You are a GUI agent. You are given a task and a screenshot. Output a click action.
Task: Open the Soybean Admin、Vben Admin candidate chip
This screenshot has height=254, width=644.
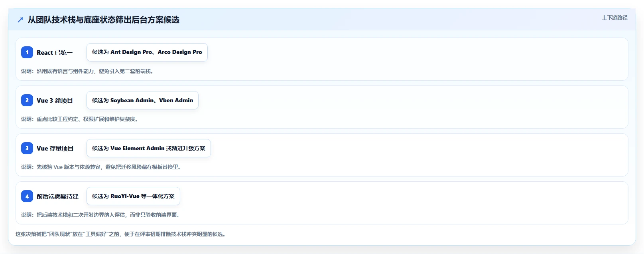point(142,100)
